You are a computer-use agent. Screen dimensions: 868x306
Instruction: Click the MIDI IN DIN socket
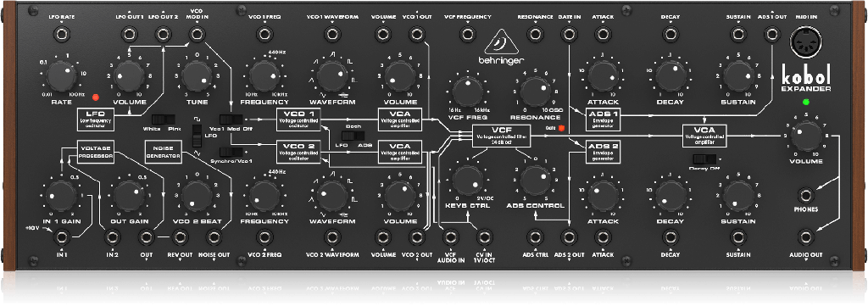805,43
